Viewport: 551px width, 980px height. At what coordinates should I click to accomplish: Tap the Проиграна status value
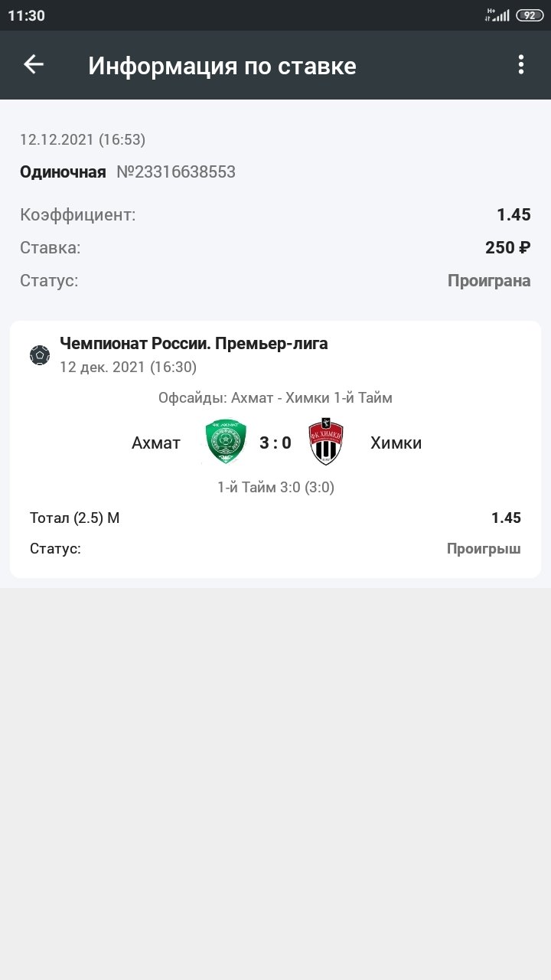pos(489,280)
